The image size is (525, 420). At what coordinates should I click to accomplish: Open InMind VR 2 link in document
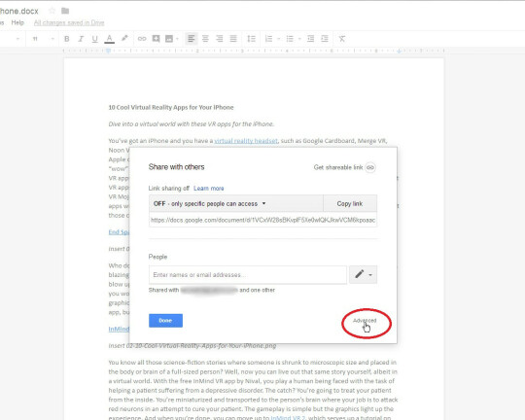(288, 418)
